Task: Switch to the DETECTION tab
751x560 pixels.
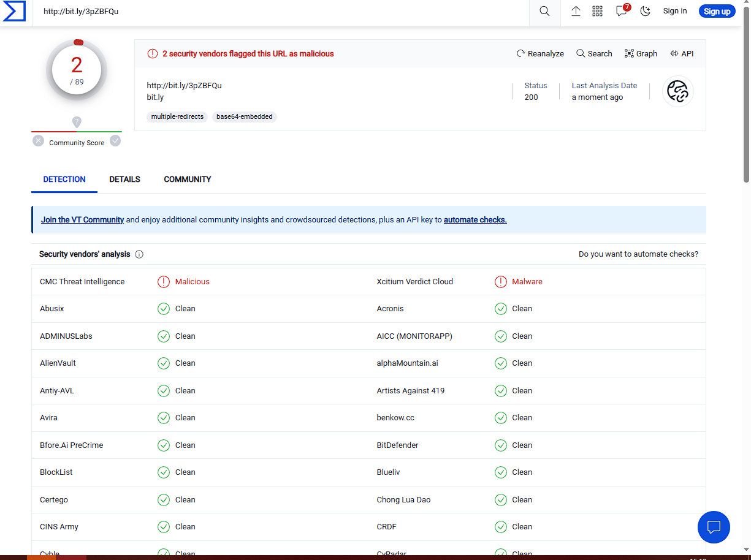Action: (x=64, y=180)
